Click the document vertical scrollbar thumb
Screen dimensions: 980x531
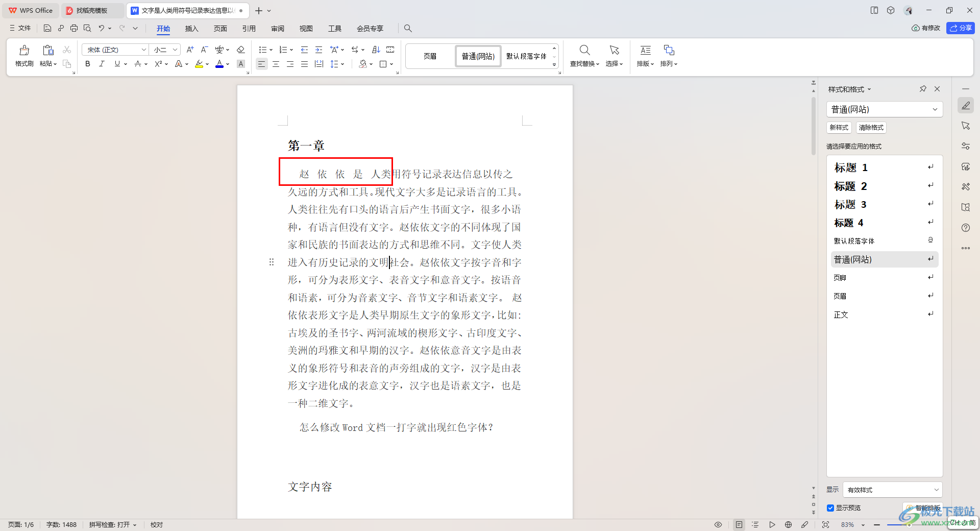pos(814,125)
